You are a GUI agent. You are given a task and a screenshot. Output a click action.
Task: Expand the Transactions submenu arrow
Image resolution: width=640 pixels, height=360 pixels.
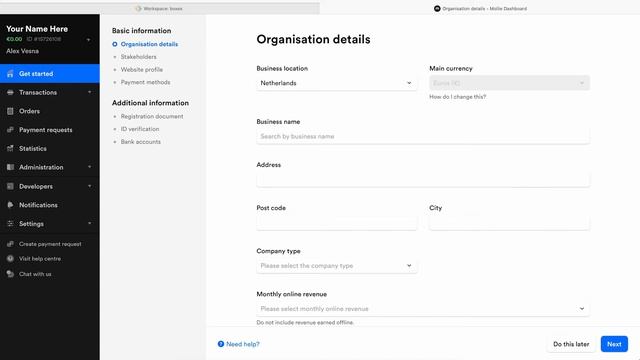pos(89,93)
